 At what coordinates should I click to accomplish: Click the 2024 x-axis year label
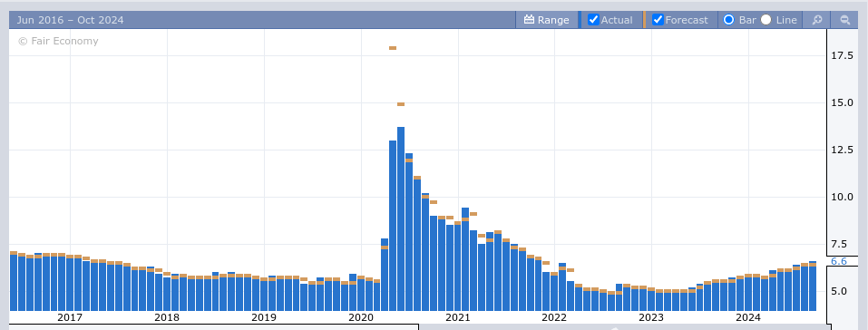tap(748, 318)
